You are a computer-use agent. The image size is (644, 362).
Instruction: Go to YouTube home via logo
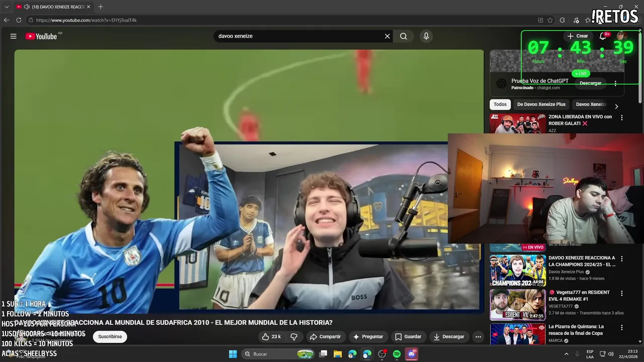pos(41,36)
